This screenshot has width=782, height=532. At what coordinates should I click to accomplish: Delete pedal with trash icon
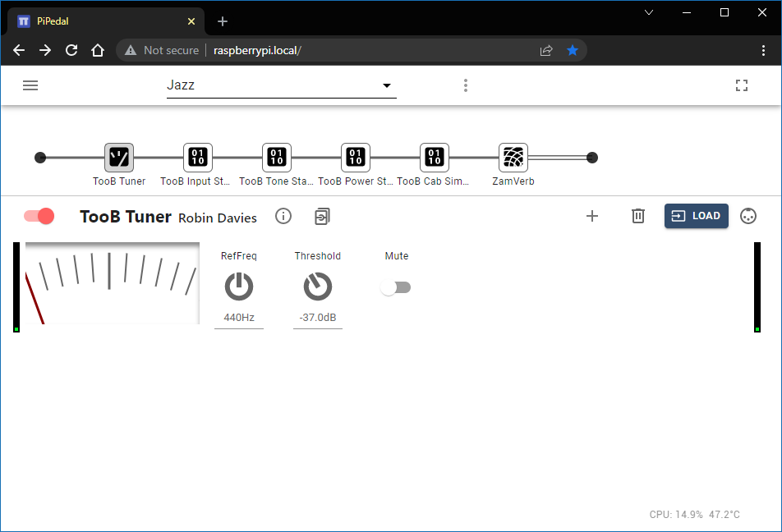coord(638,216)
